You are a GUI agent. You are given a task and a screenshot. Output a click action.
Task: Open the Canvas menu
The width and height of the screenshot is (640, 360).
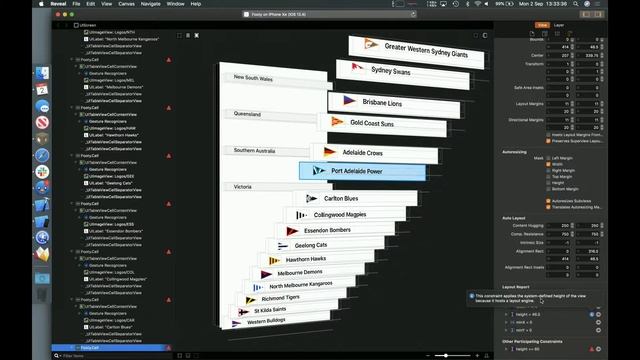click(x=127, y=4)
